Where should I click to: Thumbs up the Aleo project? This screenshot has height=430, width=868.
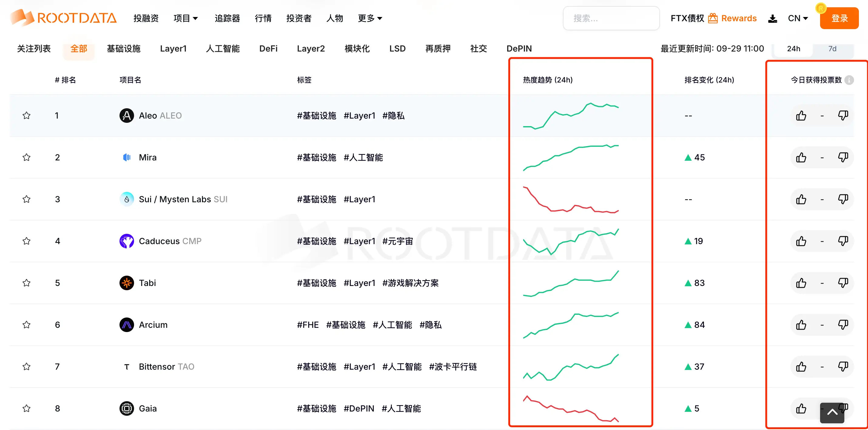[801, 116]
